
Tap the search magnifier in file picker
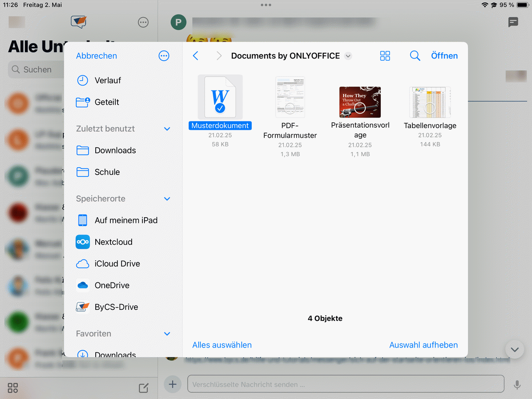pyautogui.click(x=415, y=56)
